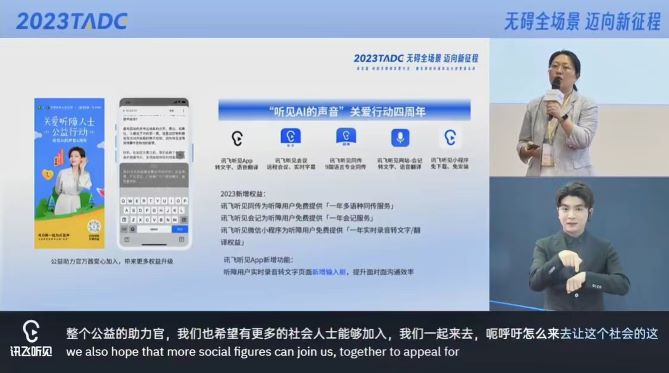The height and width of the screenshot is (373, 669).
Task: Click the sign language interpreter video
Action: pos(579,244)
